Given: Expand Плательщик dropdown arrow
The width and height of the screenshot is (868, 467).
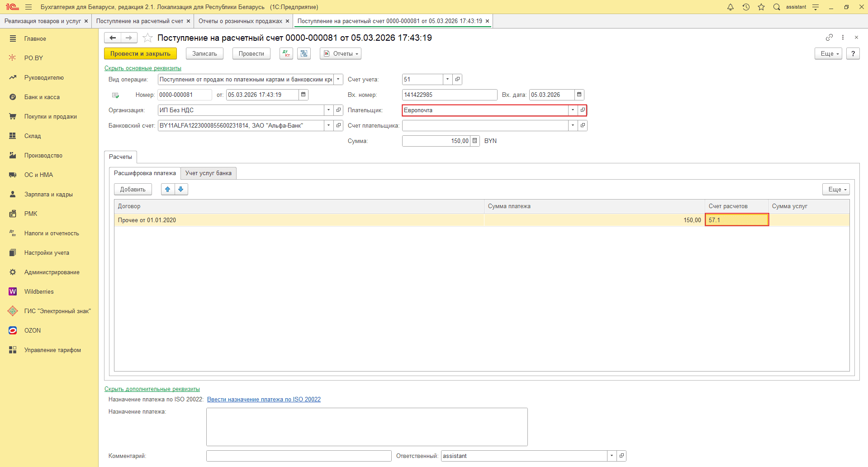Looking at the screenshot, I should tap(573, 110).
